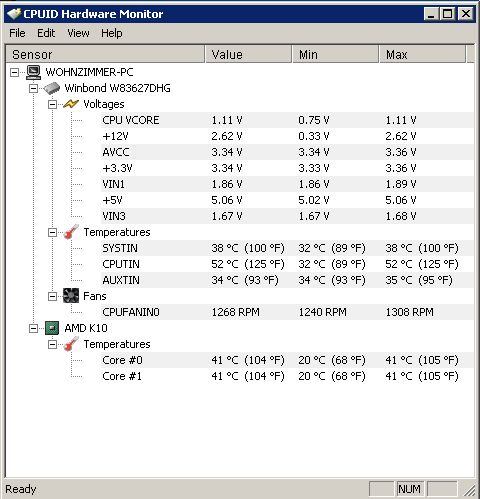Click the window resize grip corner
480x499 pixels.
coord(469,490)
